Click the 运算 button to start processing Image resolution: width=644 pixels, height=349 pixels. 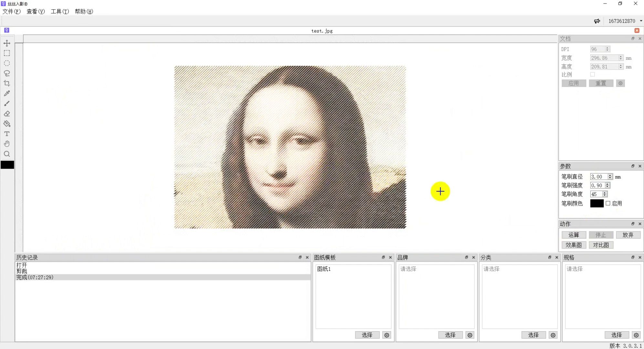(x=574, y=235)
